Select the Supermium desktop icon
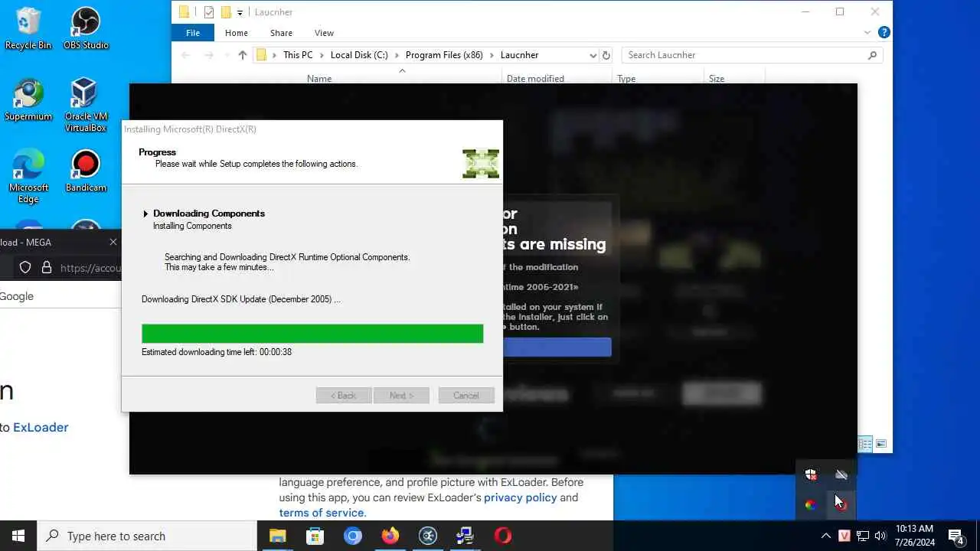This screenshot has width=980, height=551. pyautogui.click(x=28, y=100)
